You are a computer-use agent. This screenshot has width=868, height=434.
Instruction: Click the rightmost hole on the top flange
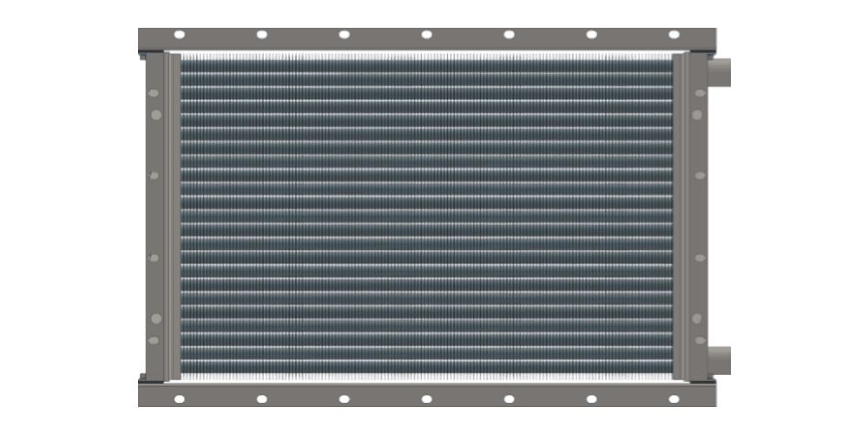pos(674,35)
